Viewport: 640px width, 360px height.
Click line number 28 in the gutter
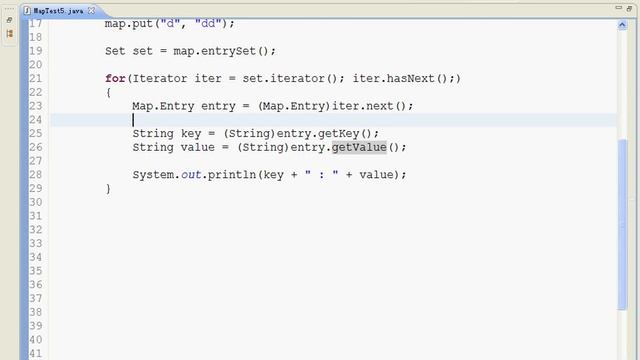tap(36, 175)
